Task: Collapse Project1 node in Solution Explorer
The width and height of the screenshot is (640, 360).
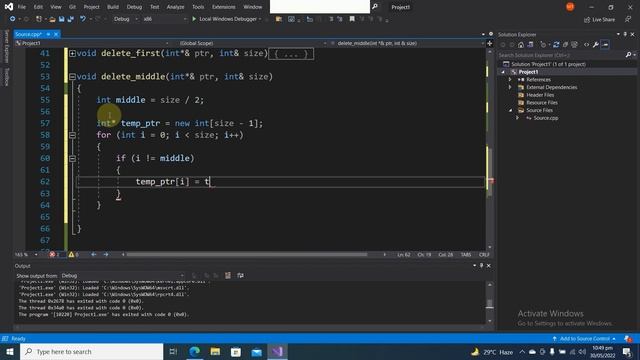Action: pyautogui.click(x=503, y=72)
